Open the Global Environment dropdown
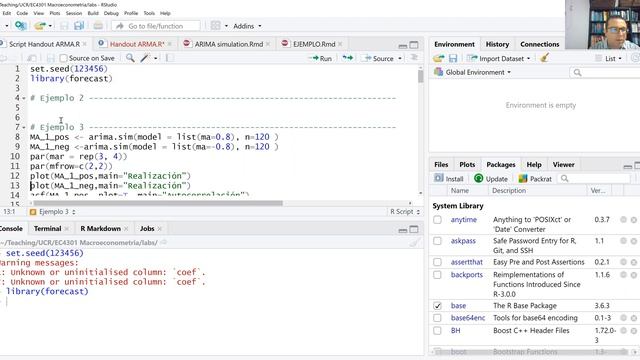Viewport: 640px width, 360px height. coord(478,72)
